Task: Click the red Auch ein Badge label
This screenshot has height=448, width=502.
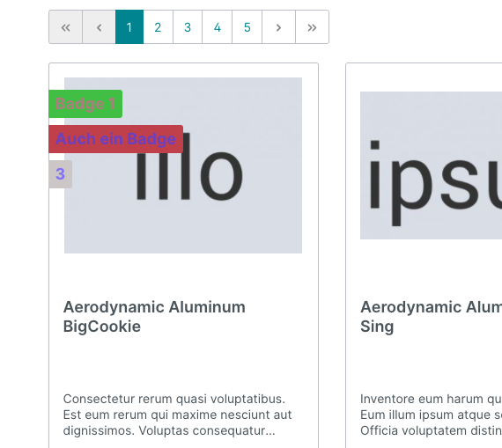Action: (116, 139)
